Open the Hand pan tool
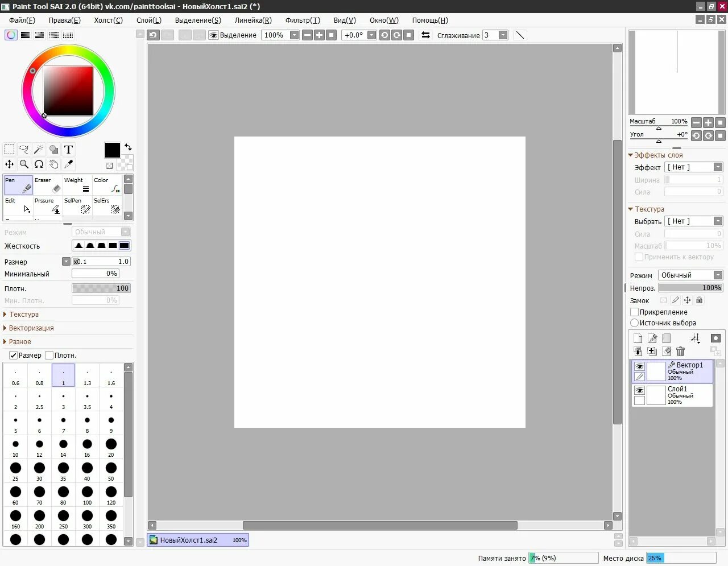728x566 pixels. click(x=53, y=164)
